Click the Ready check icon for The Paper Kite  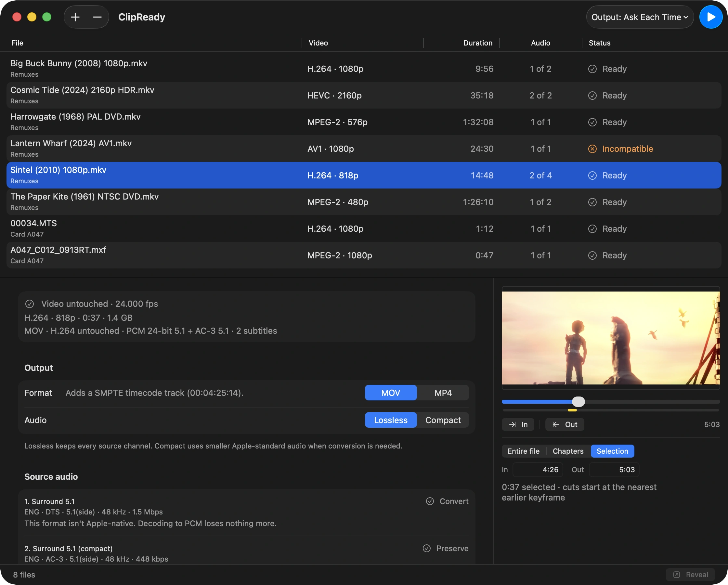592,202
